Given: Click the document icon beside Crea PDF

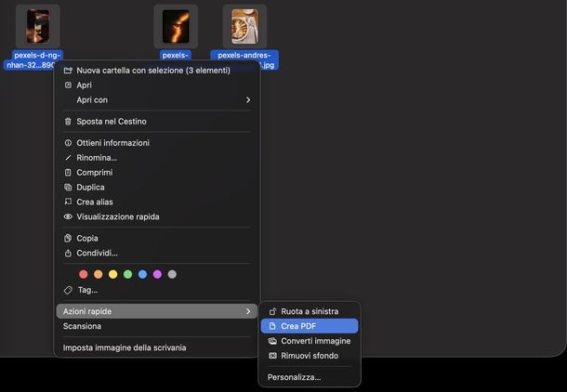Looking at the screenshot, I should 272,326.
